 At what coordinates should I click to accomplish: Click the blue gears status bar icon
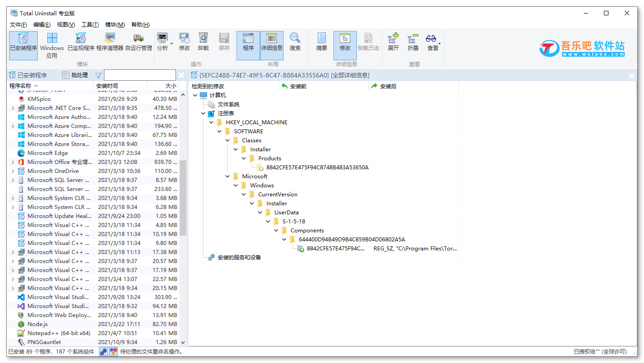point(104,351)
